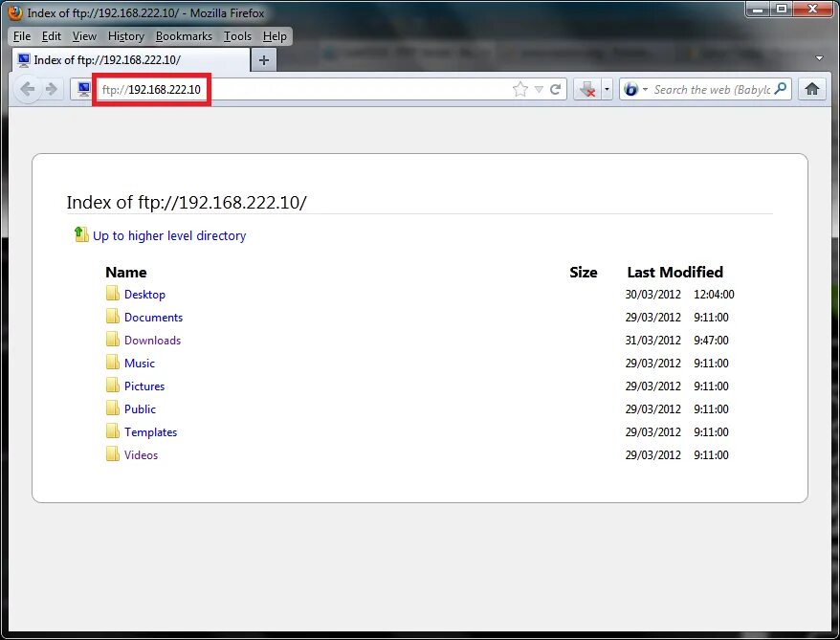Open the Bookmarks menu
This screenshot has height=640, width=840.
click(x=184, y=36)
